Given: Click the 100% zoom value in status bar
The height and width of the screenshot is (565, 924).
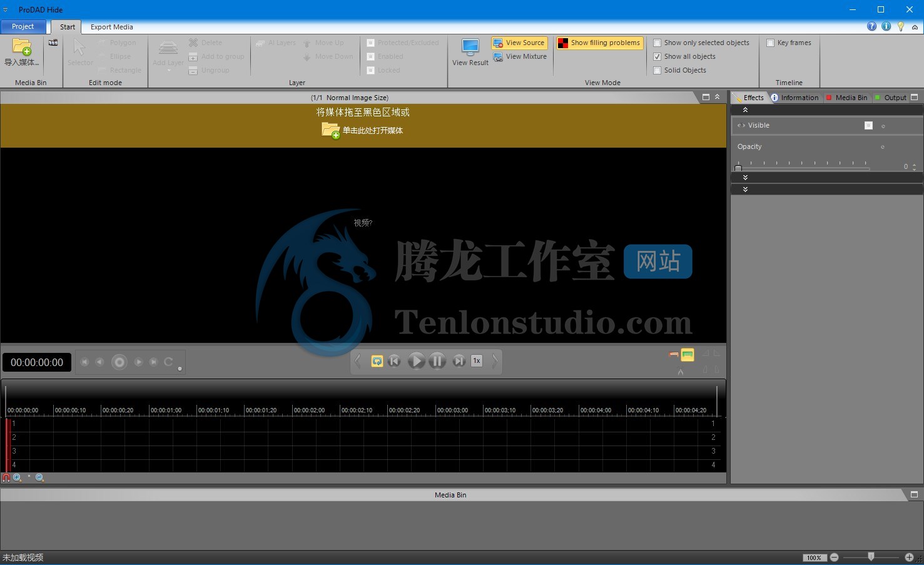Looking at the screenshot, I should click(x=814, y=557).
